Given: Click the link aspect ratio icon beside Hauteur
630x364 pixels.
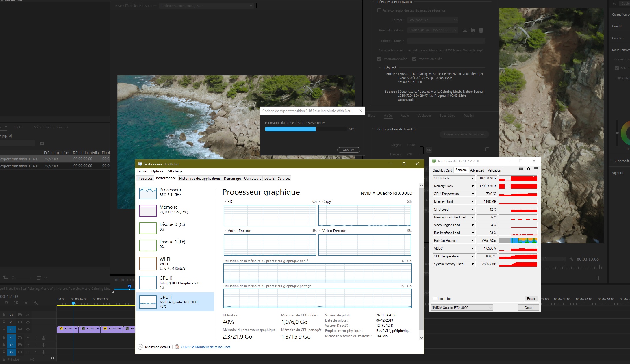Looking at the screenshot, I should (x=429, y=150).
